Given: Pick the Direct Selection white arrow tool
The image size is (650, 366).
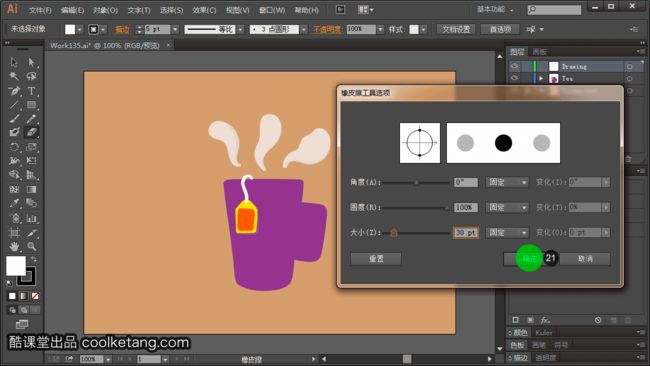Looking at the screenshot, I should click(x=31, y=62).
